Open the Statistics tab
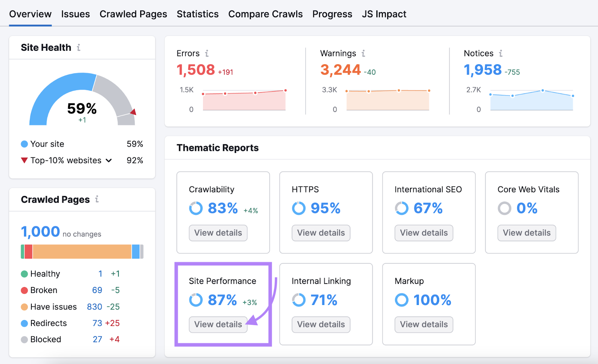The image size is (598, 364). 198,14
